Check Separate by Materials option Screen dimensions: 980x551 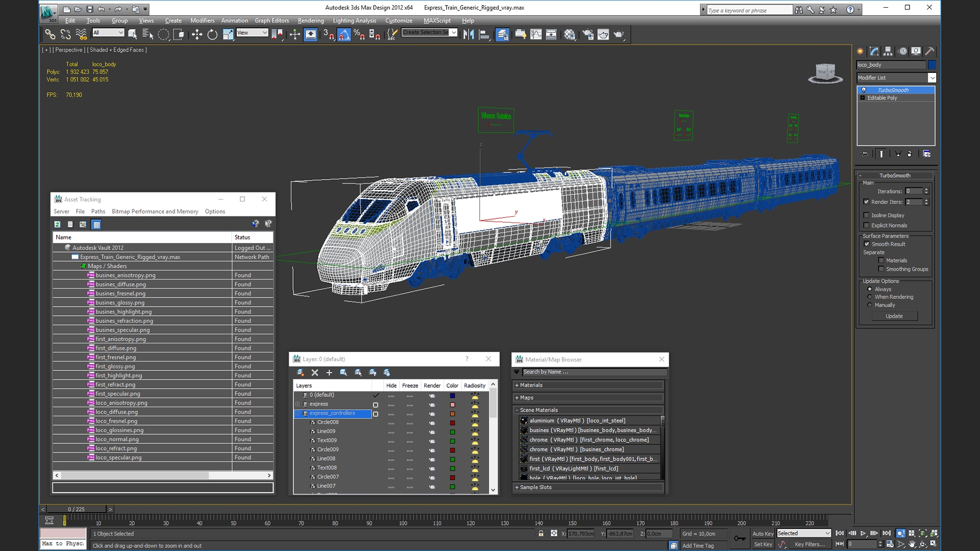coord(881,260)
